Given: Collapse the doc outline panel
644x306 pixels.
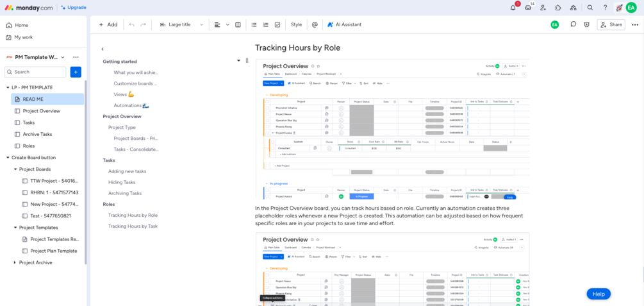Looking at the screenshot, I should point(103,49).
